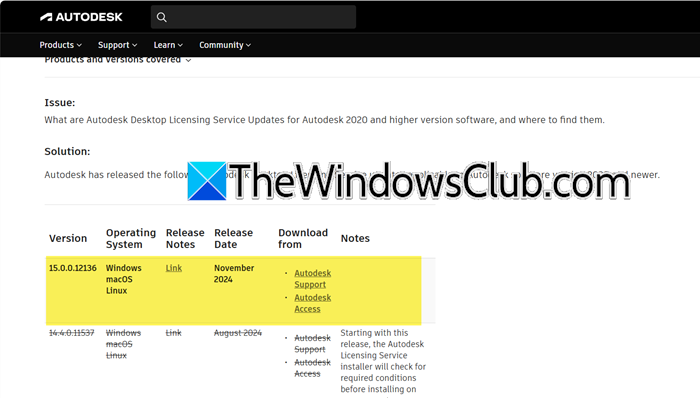Click the November 2024 release date
The width and height of the screenshot is (700, 398).
(x=234, y=274)
